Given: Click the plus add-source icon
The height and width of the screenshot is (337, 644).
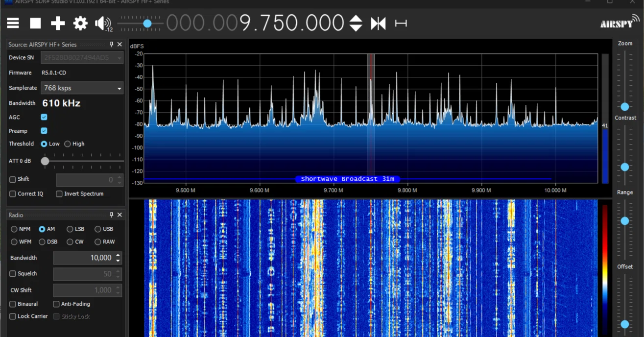Looking at the screenshot, I should click(x=58, y=23).
